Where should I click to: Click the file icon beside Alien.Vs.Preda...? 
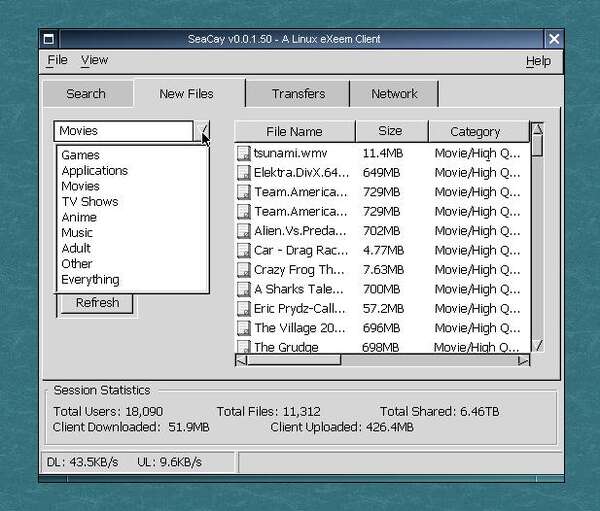coord(244,231)
